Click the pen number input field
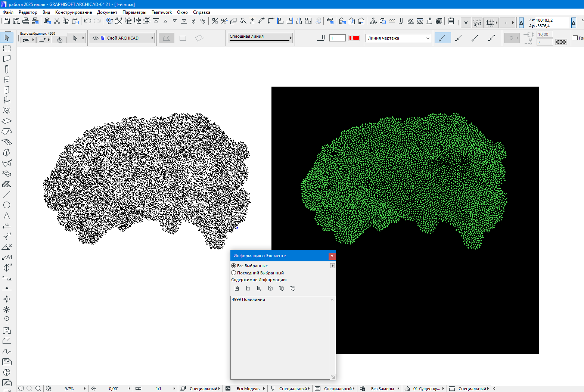Screen dimensions: 584x392 coord(337,38)
